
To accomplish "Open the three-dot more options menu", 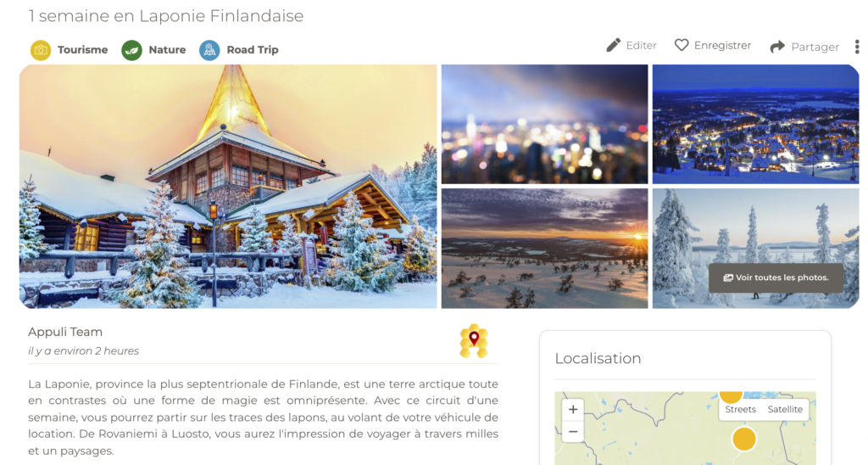I will click(857, 47).
